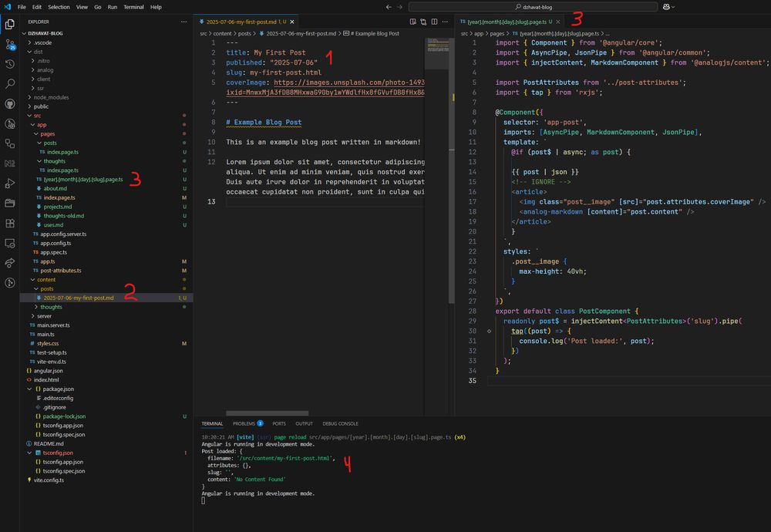Open the Help menu
Image resolution: width=771 pixels, height=532 pixels.
pos(156,7)
